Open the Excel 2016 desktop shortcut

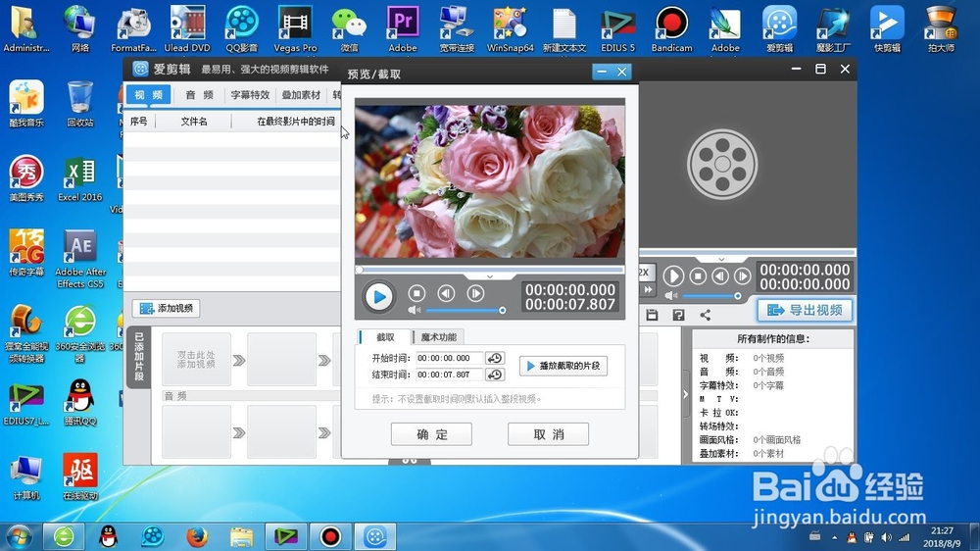click(80, 178)
